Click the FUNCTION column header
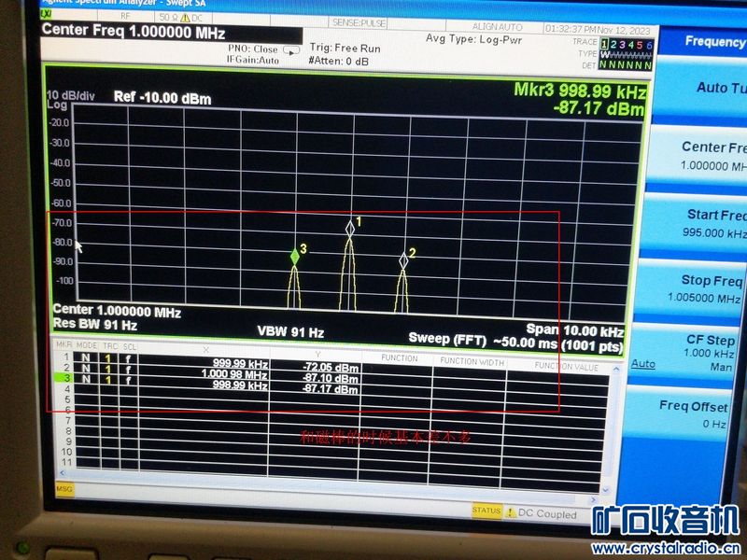Screen dimensions: 747x560 point(399,358)
